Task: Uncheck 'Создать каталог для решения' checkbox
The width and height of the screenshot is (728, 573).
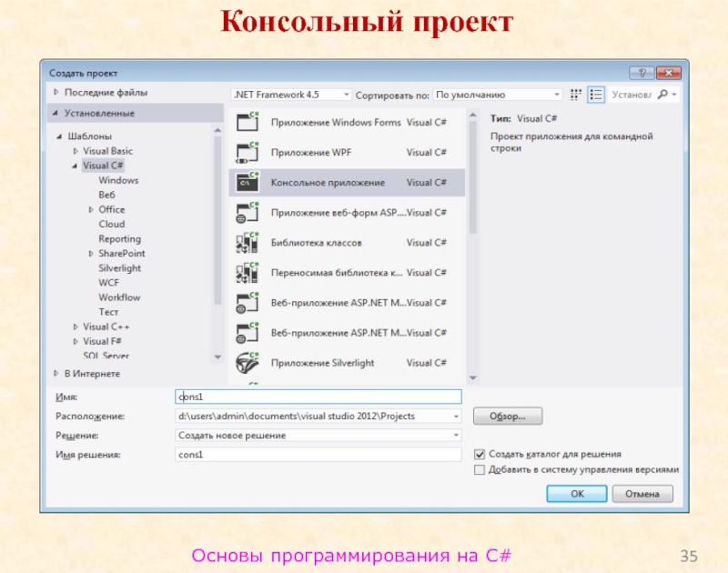Action: tap(480, 453)
